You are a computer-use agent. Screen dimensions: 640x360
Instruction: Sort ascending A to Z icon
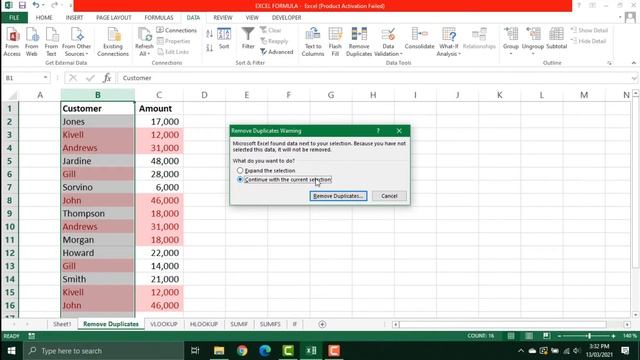pyautogui.click(x=209, y=34)
